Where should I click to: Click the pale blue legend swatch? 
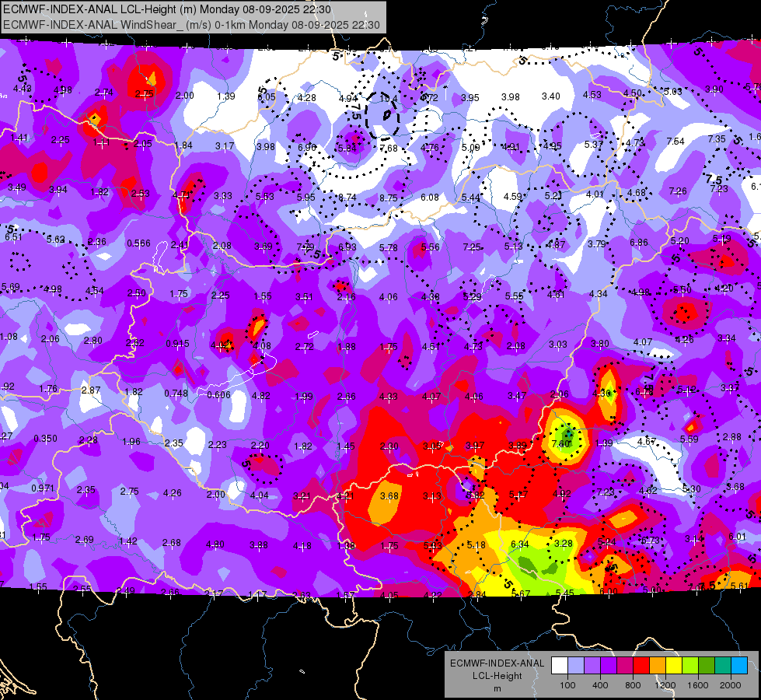click(x=576, y=665)
